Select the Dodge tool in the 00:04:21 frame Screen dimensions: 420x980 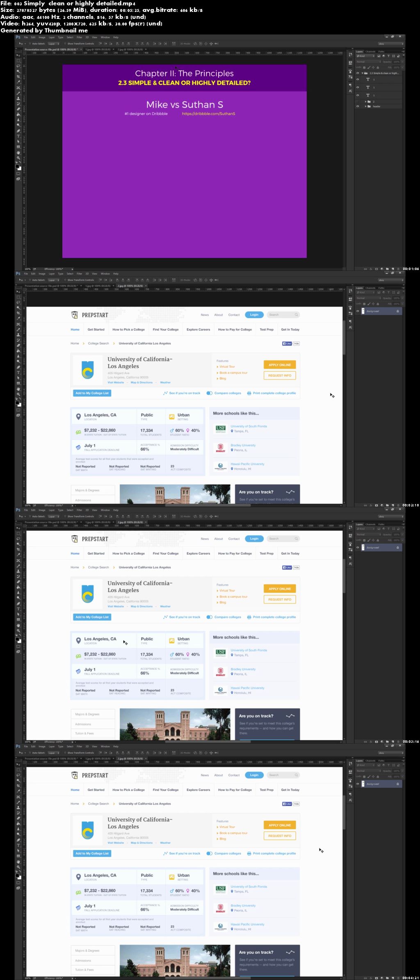[18, 834]
